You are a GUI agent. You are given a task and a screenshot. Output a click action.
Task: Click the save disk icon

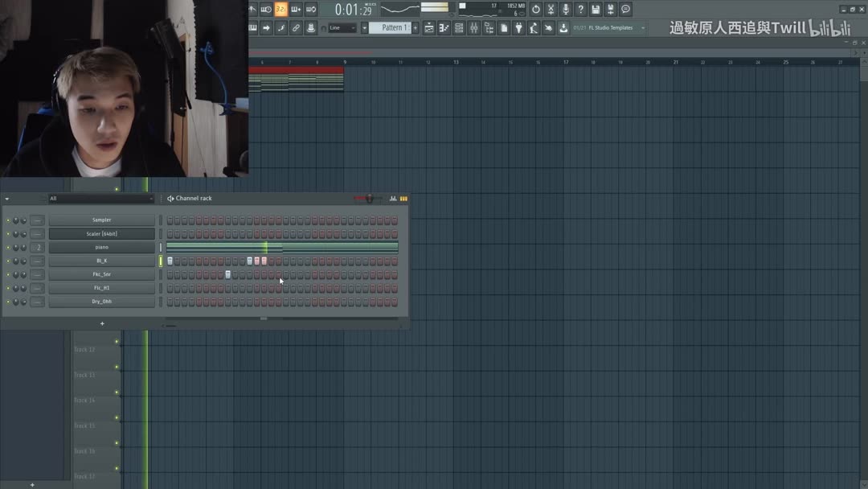point(595,9)
